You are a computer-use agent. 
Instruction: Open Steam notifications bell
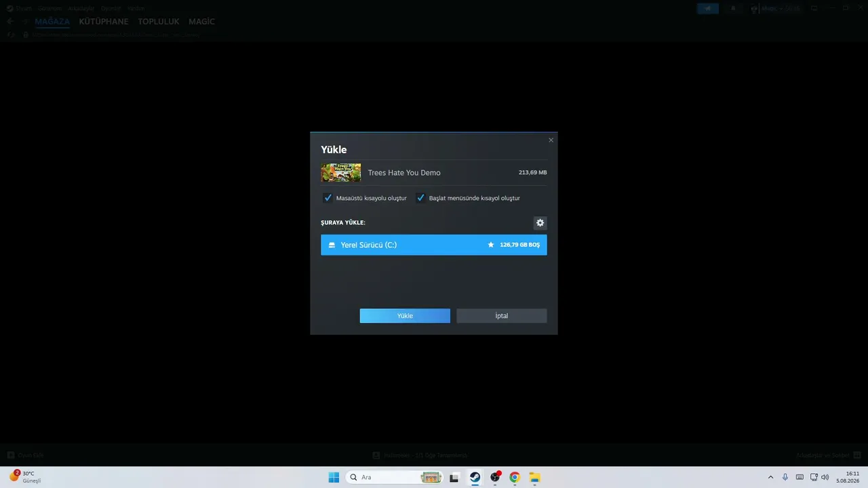pyautogui.click(x=733, y=8)
